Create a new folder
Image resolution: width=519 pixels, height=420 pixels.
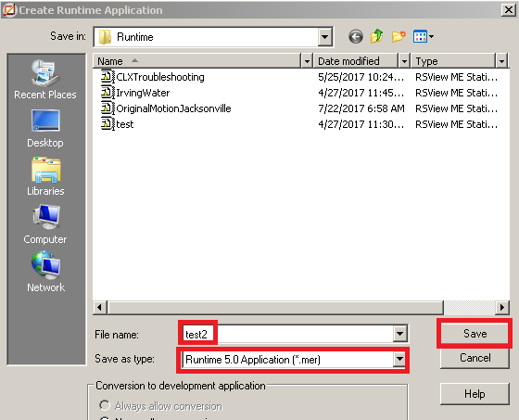399,36
